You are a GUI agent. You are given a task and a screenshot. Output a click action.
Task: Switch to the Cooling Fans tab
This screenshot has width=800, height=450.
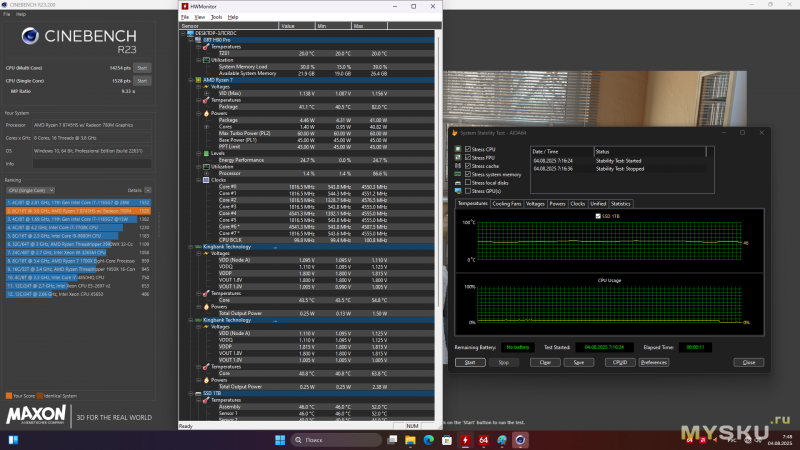(x=507, y=204)
